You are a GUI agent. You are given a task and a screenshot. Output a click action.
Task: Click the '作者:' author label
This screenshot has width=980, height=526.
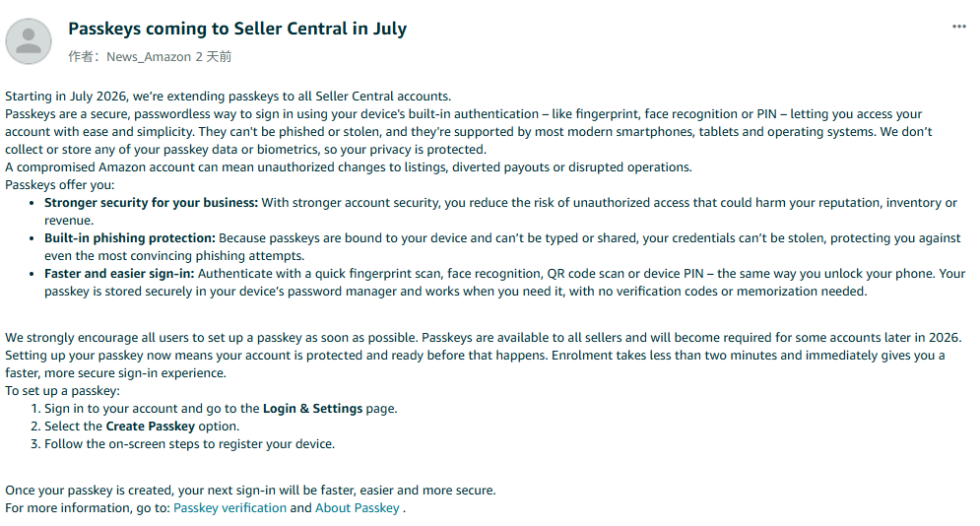[x=85, y=57]
